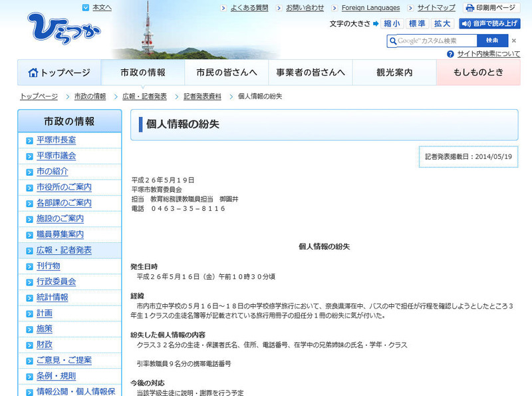Clear the search box with the X icon
The width and height of the screenshot is (532, 396).
pos(513,41)
